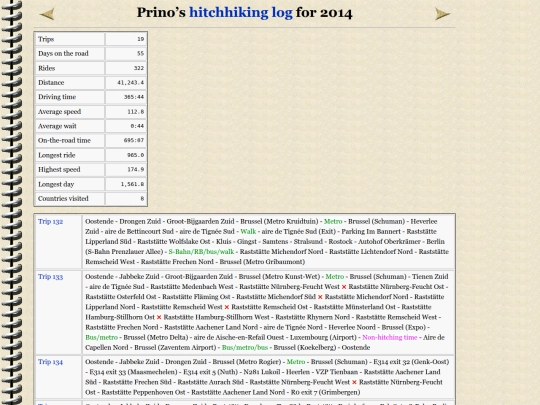Image resolution: width=540 pixels, height=405 pixels.
Task: Click green 'S-Bahn/RB/bus/walk' text
Action: tap(201, 252)
